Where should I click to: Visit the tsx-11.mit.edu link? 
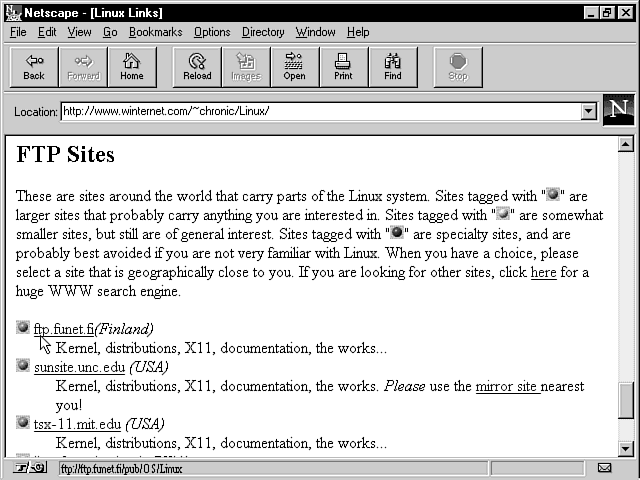pos(77,424)
